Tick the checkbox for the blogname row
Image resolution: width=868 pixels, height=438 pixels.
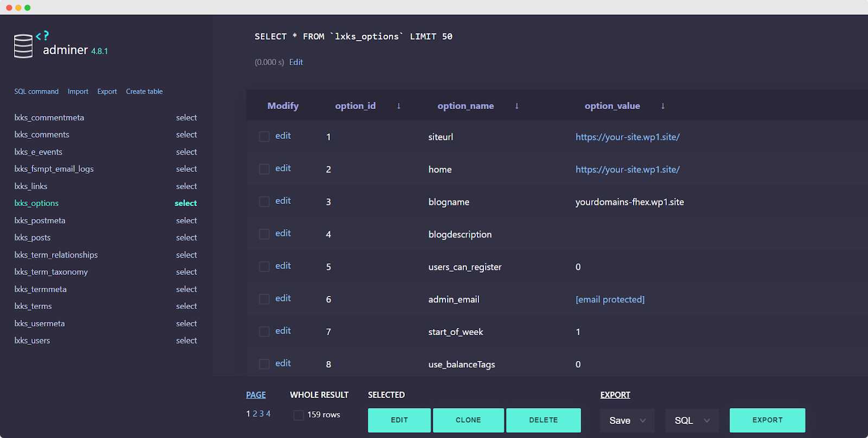click(x=264, y=202)
